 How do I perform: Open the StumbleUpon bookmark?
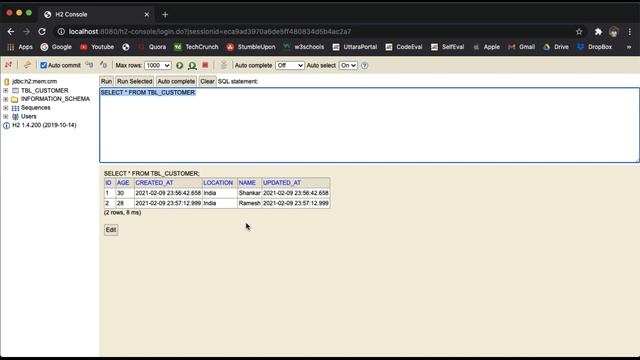click(x=251, y=47)
